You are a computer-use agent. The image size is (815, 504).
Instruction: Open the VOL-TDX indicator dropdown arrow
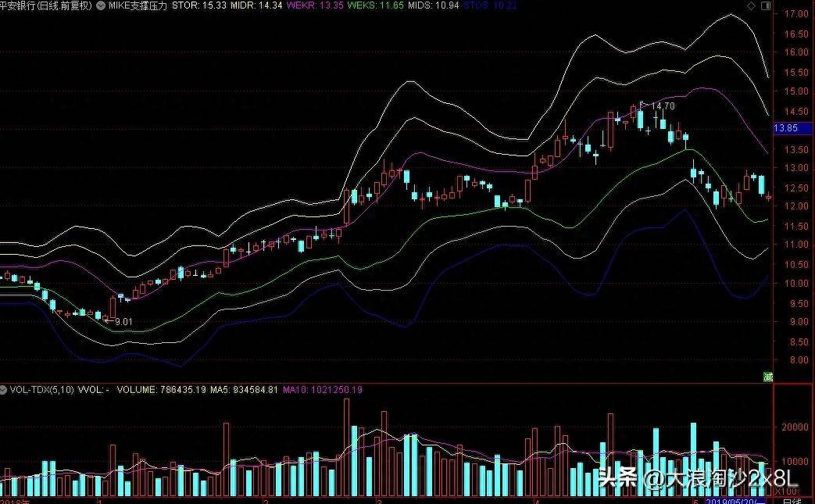click(4, 390)
